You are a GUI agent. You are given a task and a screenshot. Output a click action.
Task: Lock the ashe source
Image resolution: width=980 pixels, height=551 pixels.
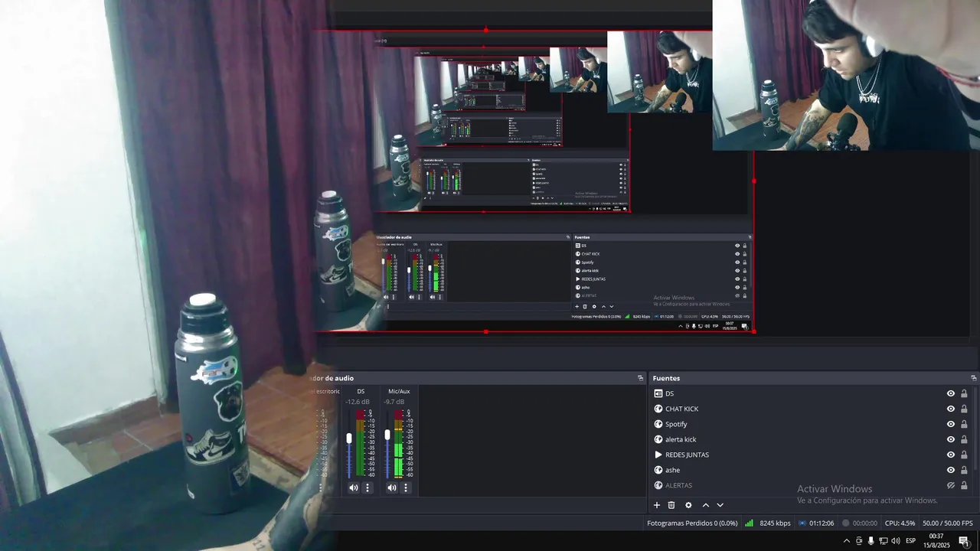(x=964, y=470)
